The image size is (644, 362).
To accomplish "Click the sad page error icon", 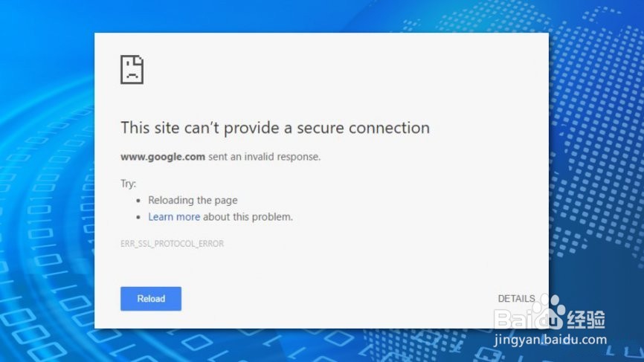I will point(132,69).
